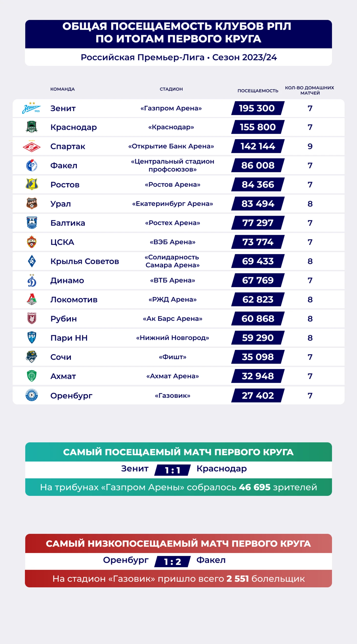Viewport: 357px width, 644px height.
Task: Click the 1:2 Оренбург–Факел score badge
Action: pos(172,561)
